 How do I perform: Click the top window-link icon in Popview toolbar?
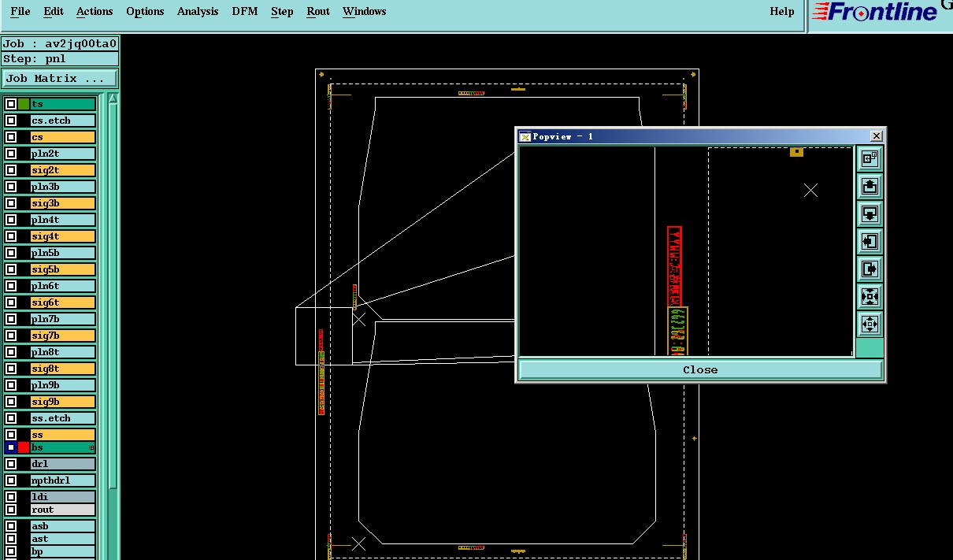coord(870,159)
